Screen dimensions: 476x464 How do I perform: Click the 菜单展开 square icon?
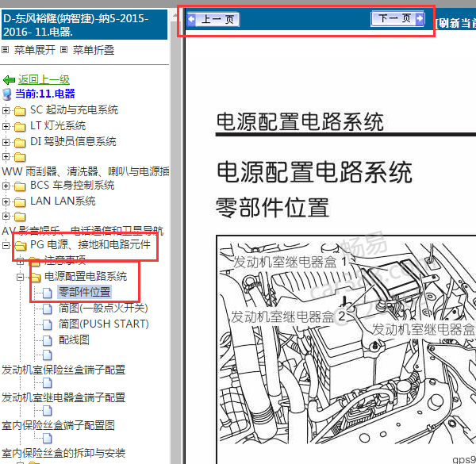point(6,49)
